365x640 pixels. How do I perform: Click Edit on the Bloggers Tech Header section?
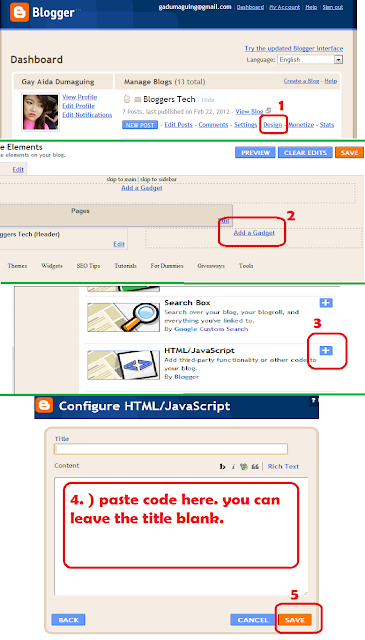(x=119, y=244)
